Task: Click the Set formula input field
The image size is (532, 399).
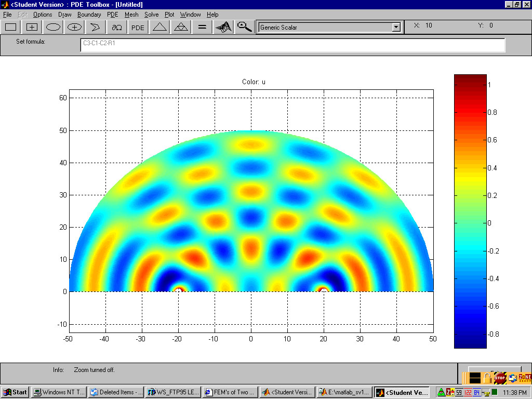Action: 292,45
